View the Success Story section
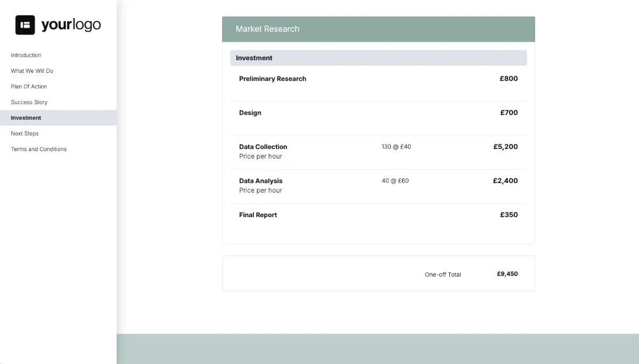The height and width of the screenshot is (364, 639). [x=29, y=102]
